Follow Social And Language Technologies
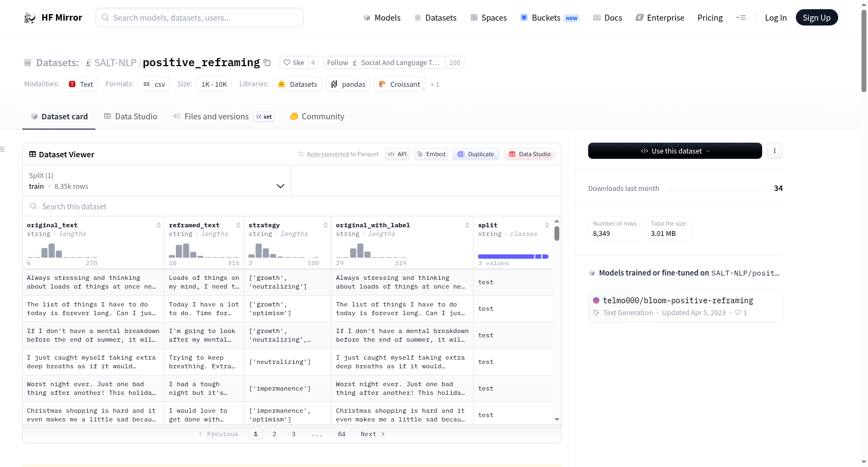This screenshot has width=868, height=467. coord(384,62)
